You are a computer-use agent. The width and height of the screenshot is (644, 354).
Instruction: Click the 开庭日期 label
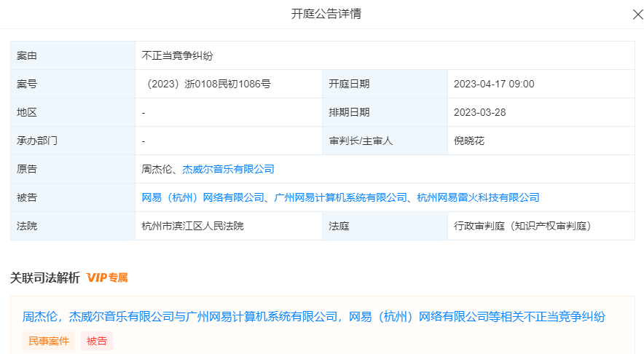349,84
